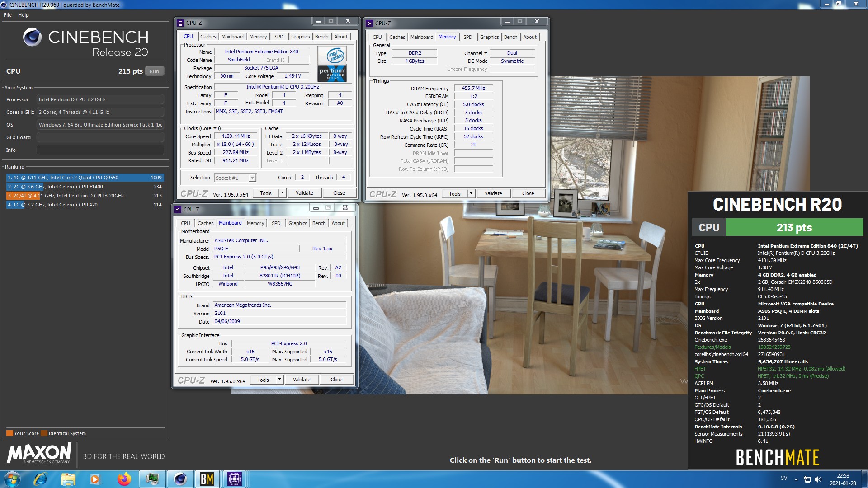Click the CPU-Z icon of the Memory tab window
868x488 pixels.
click(x=369, y=23)
